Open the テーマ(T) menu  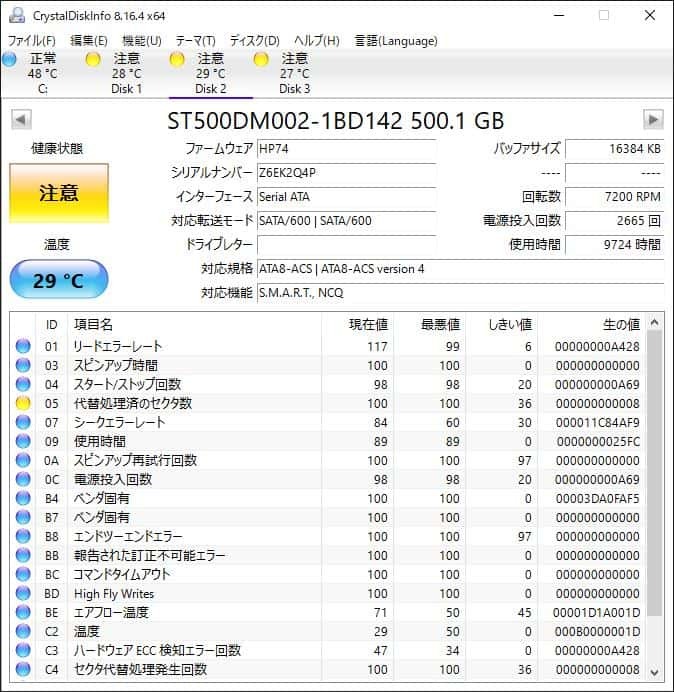[196, 41]
